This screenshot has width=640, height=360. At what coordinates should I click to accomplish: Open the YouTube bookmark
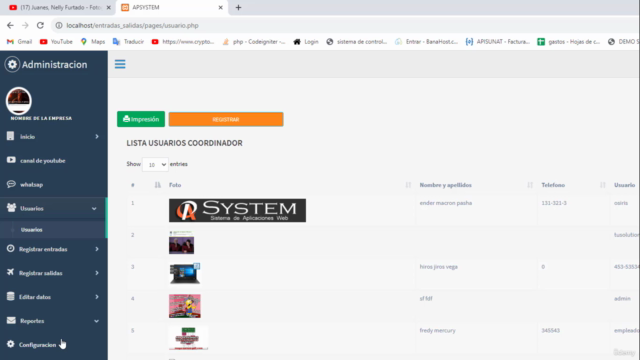56,42
